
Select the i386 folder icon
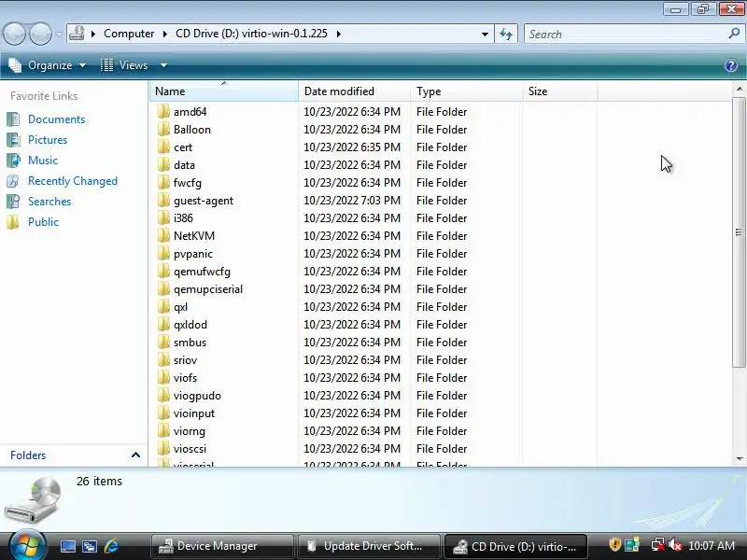[163, 217]
